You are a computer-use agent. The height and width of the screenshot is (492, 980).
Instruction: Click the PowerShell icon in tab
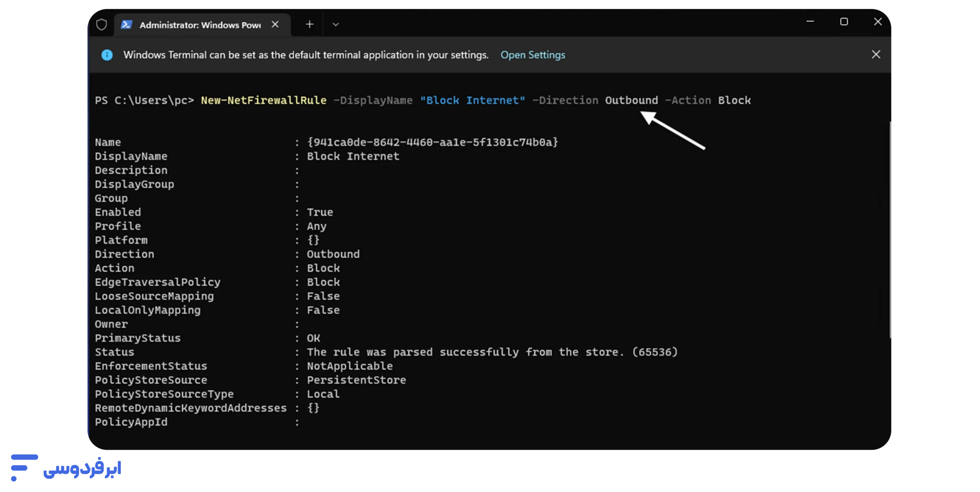(127, 24)
